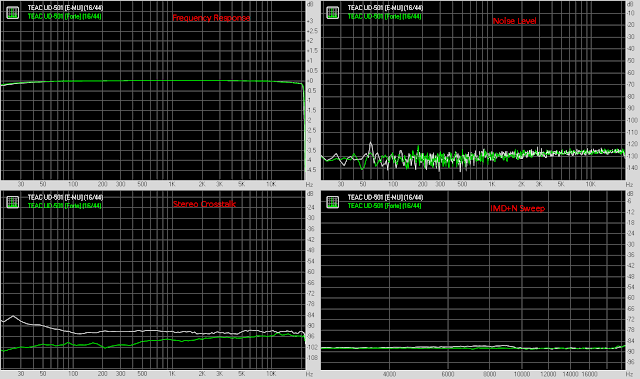Click the graph icon in Frequency Response panel
640x379 pixels.
[x=13, y=13]
